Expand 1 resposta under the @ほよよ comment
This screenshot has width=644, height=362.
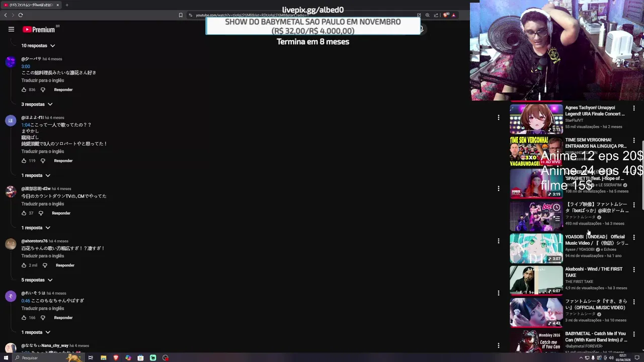coord(36,175)
